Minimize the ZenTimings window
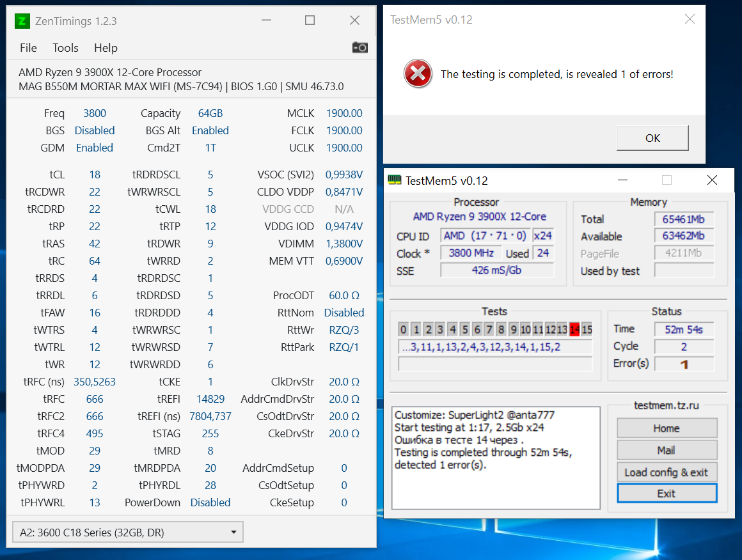742x560 pixels. (x=267, y=20)
